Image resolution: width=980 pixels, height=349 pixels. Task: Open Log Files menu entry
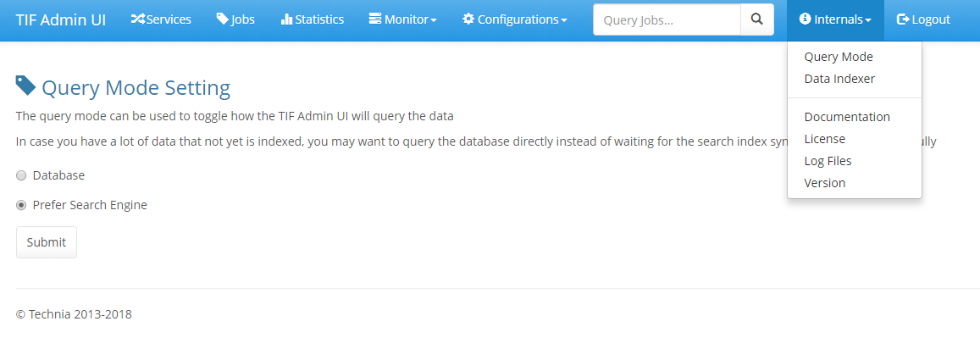828,161
